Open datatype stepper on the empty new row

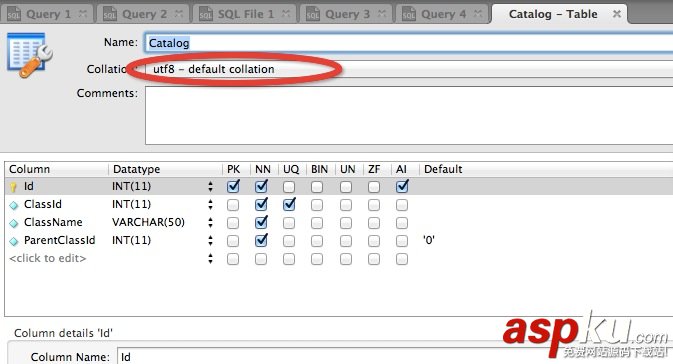(210, 258)
